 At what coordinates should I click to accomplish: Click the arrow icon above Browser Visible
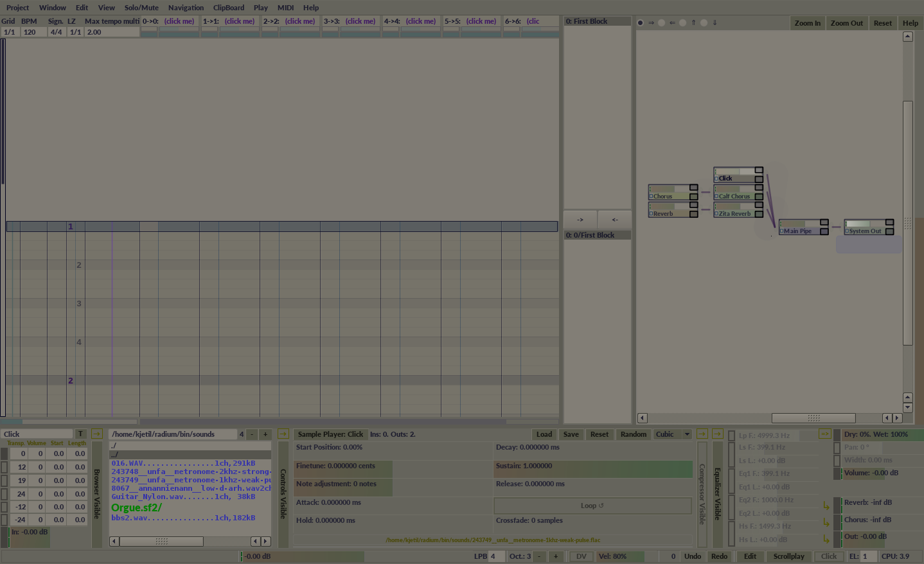click(x=97, y=434)
